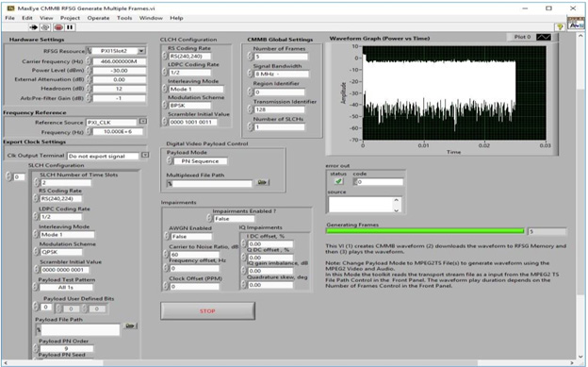Viewport: 588px width, 367px height.
Task: Click the Frequency 10.000E+6 field
Action: (118, 131)
